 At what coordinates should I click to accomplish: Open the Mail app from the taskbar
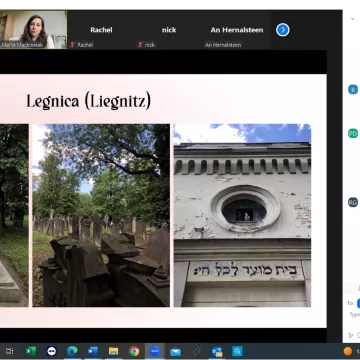pos(175,351)
